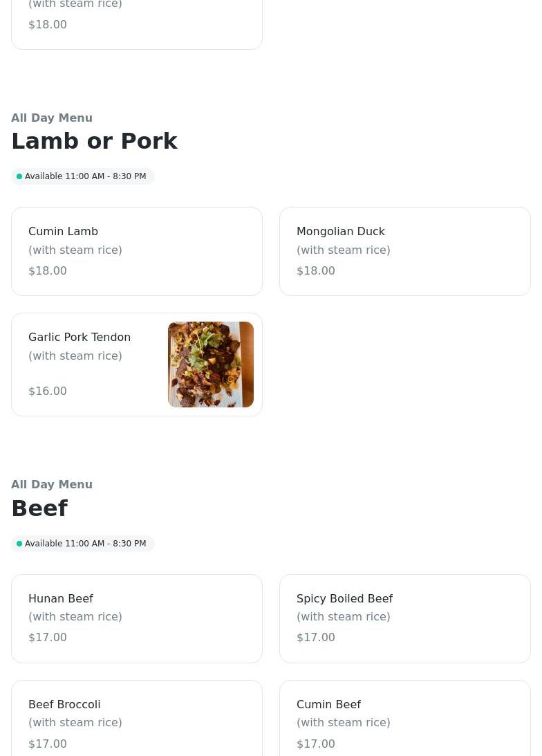Viewport: 542px width, 756px height.
Task: Click the Beef availability hours badge
Action: [83, 544]
